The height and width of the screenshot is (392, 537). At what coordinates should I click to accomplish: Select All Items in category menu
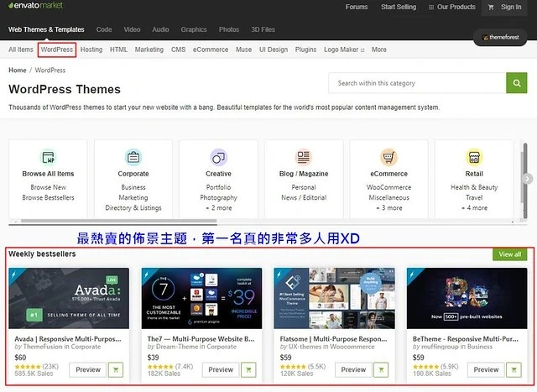tap(21, 50)
